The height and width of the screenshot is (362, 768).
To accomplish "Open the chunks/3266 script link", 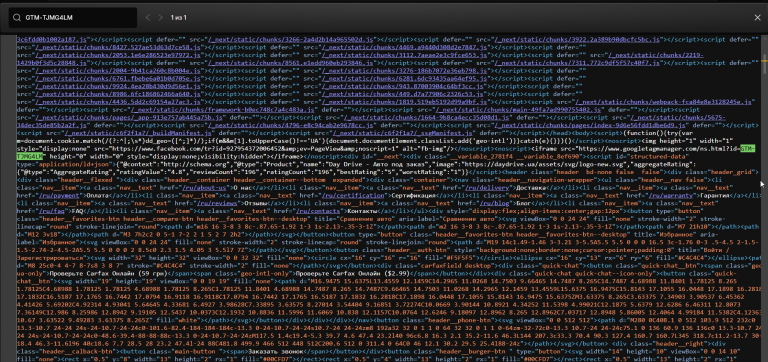I will [290, 40].
